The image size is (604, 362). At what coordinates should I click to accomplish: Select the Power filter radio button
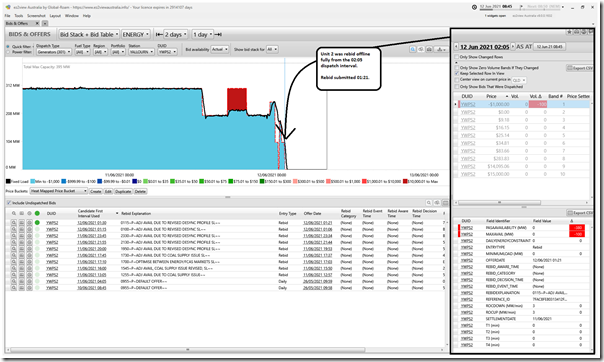pyautogui.click(x=8, y=52)
